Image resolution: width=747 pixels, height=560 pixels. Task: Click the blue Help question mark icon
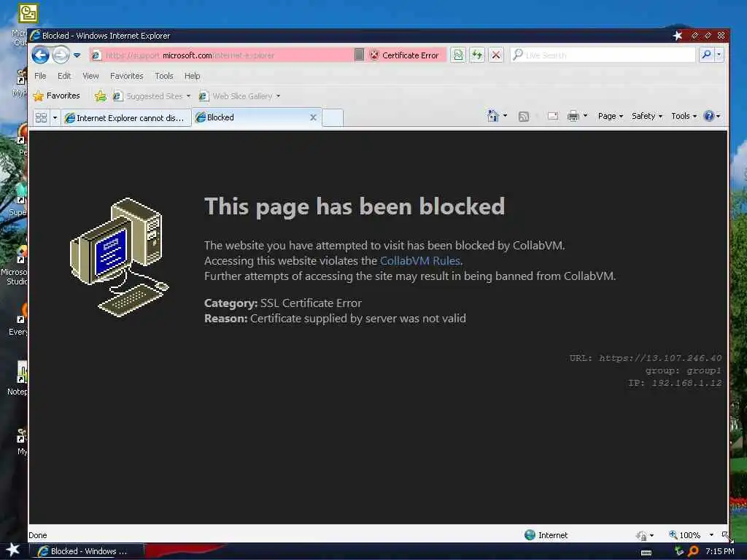coord(709,116)
